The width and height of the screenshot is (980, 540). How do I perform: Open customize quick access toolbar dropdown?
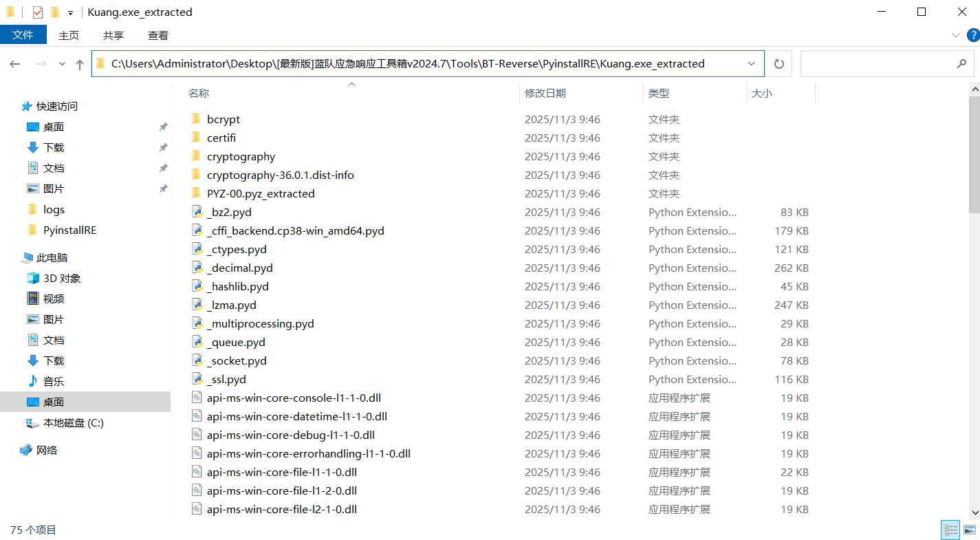tap(70, 12)
